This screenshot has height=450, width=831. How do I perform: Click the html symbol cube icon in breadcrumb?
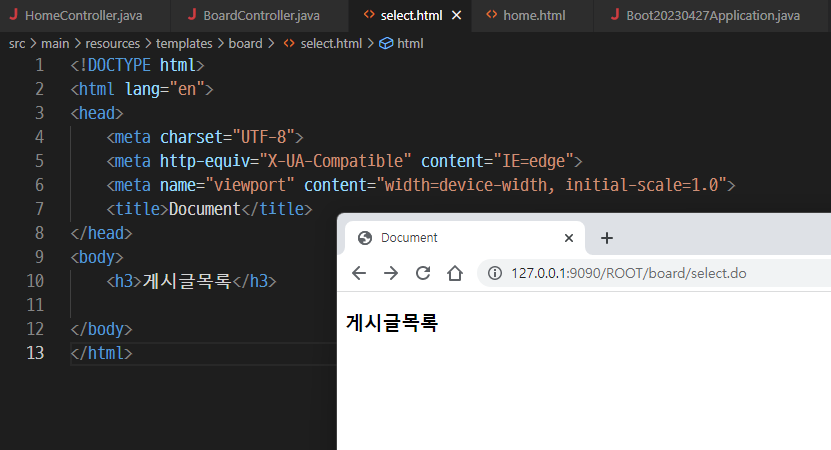[386, 43]
